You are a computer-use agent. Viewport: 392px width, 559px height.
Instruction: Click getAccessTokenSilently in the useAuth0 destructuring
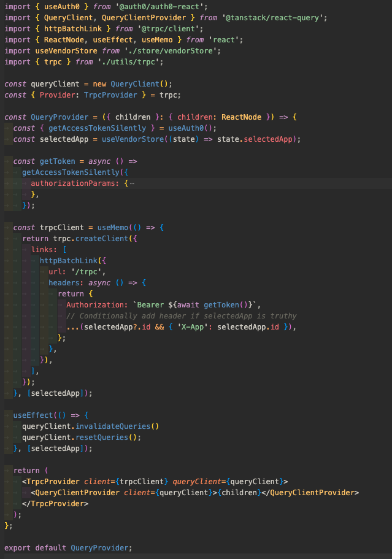98,128
